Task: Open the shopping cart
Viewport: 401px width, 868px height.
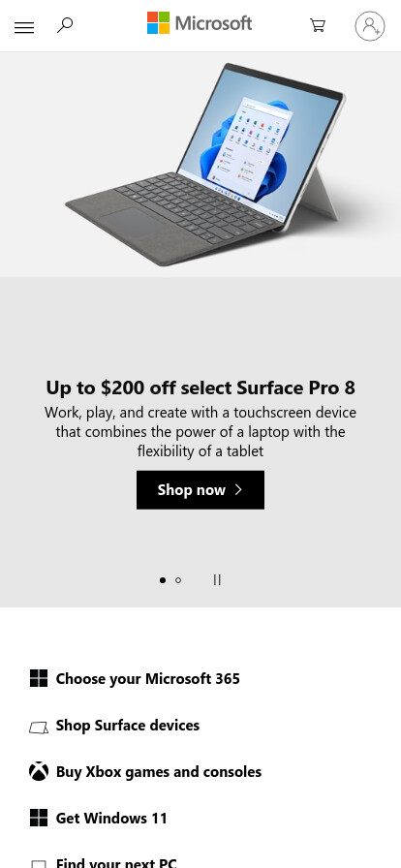Action: 318,25
